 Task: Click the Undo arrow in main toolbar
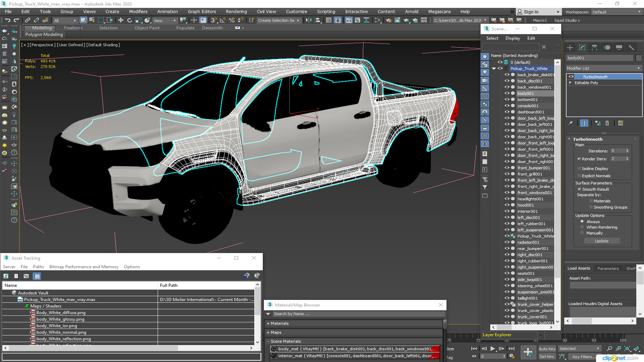pyautogui.click(x=8, y=20)
